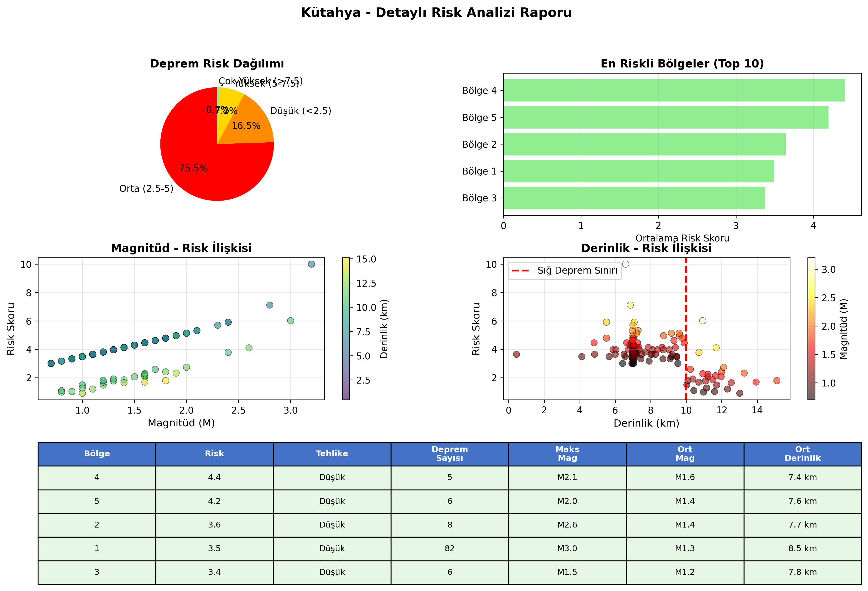Click the 'Düşük' cell in the 82-earthquake row
The image size is (868, 591).
pyautogui.click(x=332, y=549)
